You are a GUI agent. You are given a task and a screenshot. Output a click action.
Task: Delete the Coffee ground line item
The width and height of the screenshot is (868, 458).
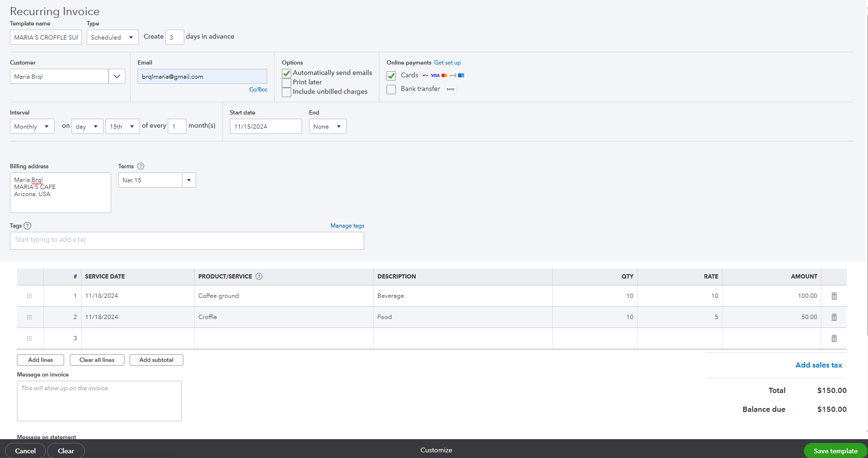(x=834, y=296)
